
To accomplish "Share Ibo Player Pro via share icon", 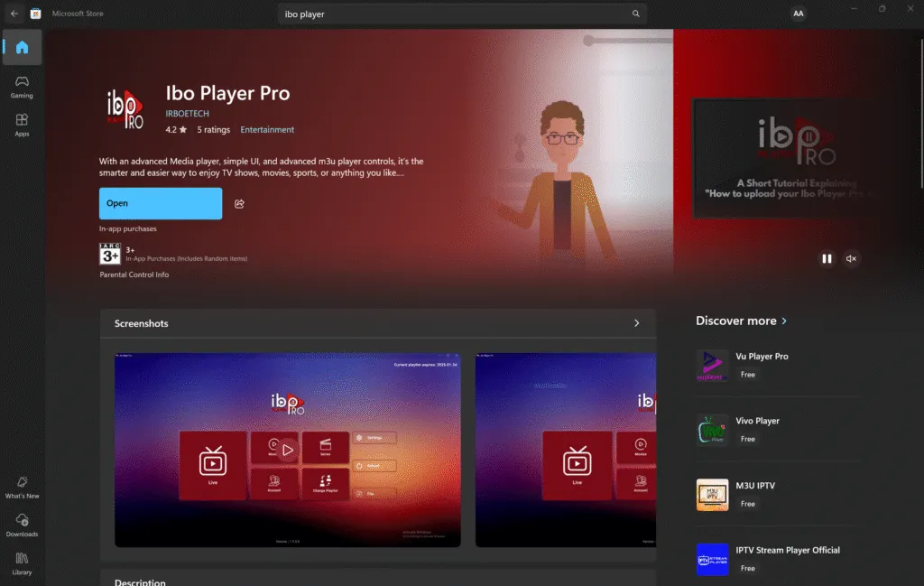I will pos(239,203).
